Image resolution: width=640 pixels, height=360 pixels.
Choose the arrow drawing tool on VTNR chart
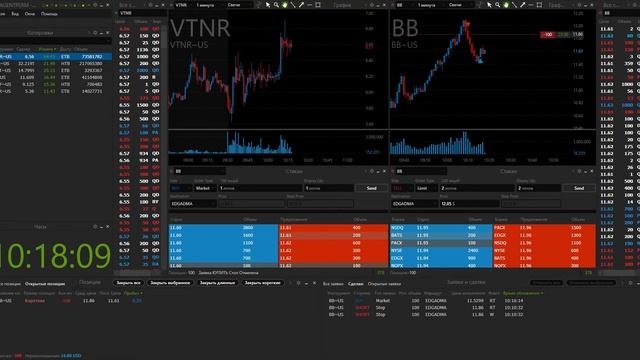pos(301,5)
